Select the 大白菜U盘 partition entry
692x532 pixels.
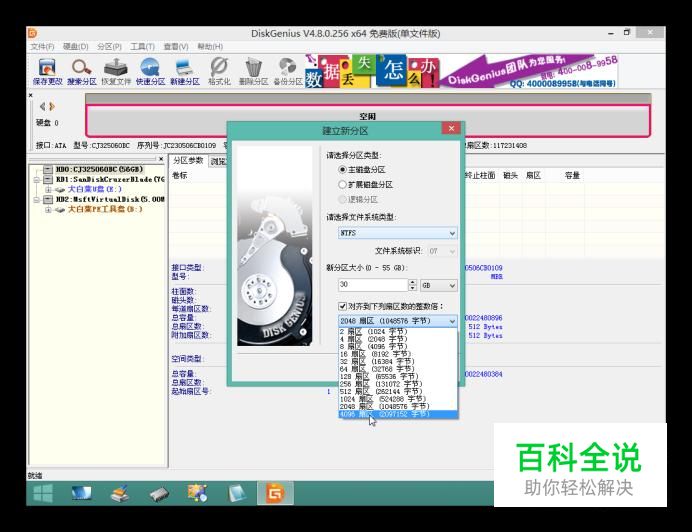point(94,189)
